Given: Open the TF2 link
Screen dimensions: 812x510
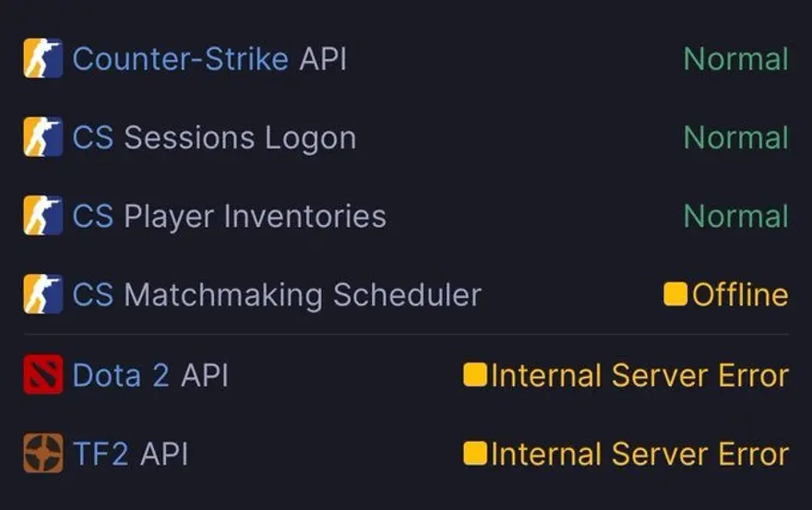Looking at the screenshot, I should [x=100, y=454].
